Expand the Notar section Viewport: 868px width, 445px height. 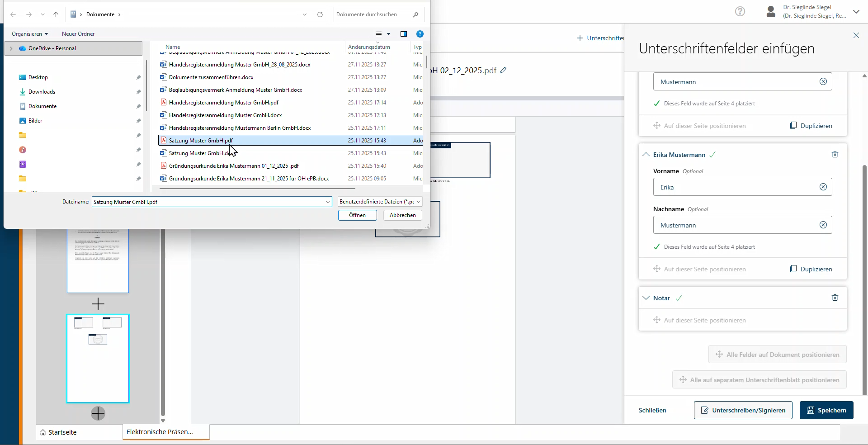click(646, 298)
